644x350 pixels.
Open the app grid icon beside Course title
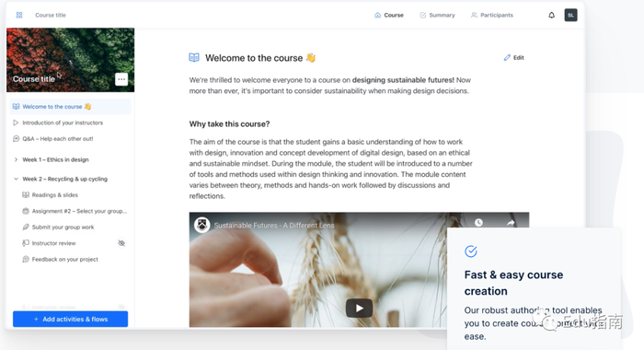[x=19, y=16]
